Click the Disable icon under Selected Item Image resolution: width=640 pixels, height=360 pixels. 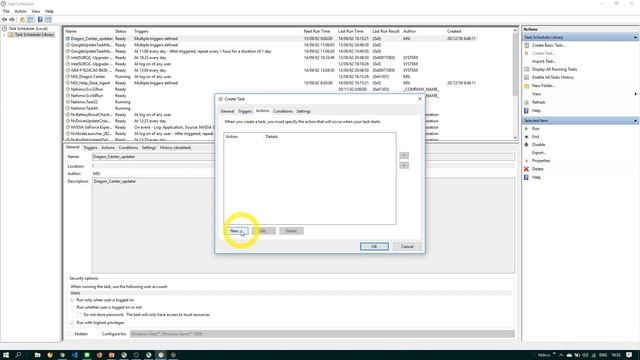(x=527, y=144)
